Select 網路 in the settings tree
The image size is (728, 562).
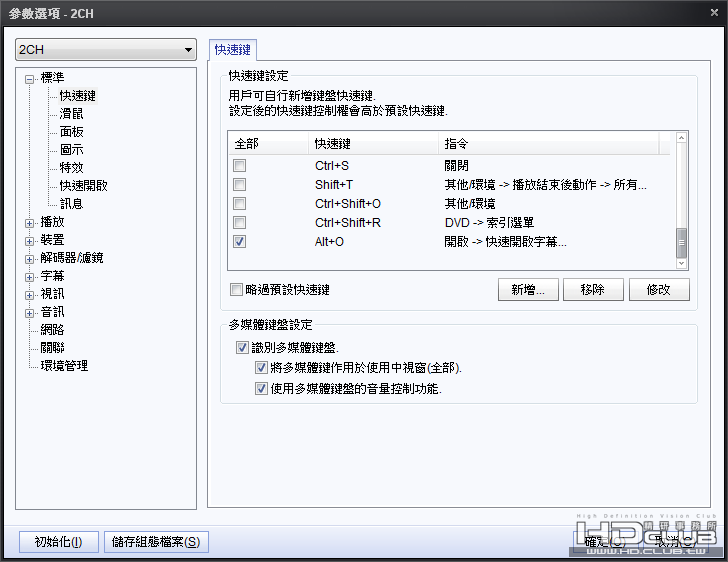52,330
